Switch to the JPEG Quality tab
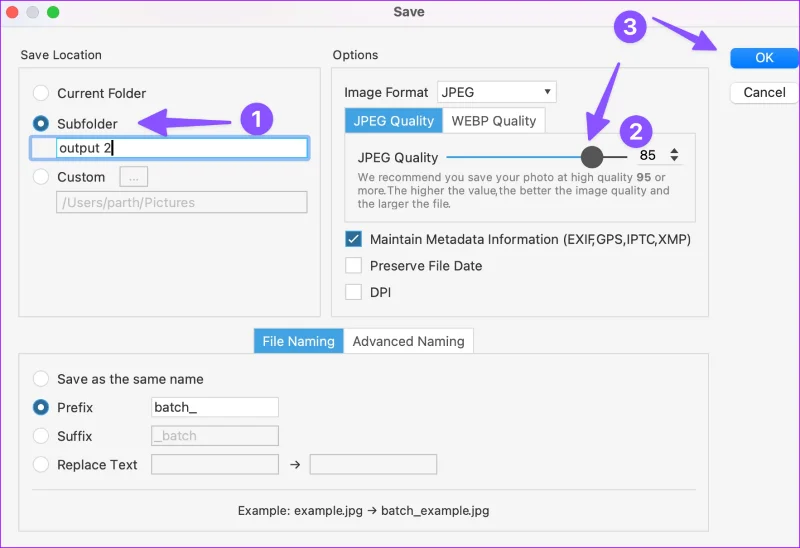 tap(393, 121)
